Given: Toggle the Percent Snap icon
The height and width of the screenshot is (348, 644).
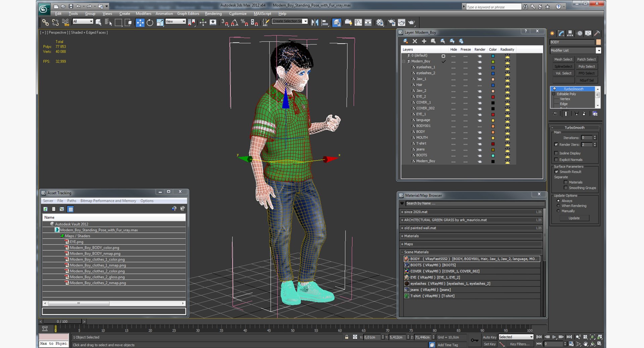Looking at the screenshot, I should pyautogui.click(x=245, y=22).
